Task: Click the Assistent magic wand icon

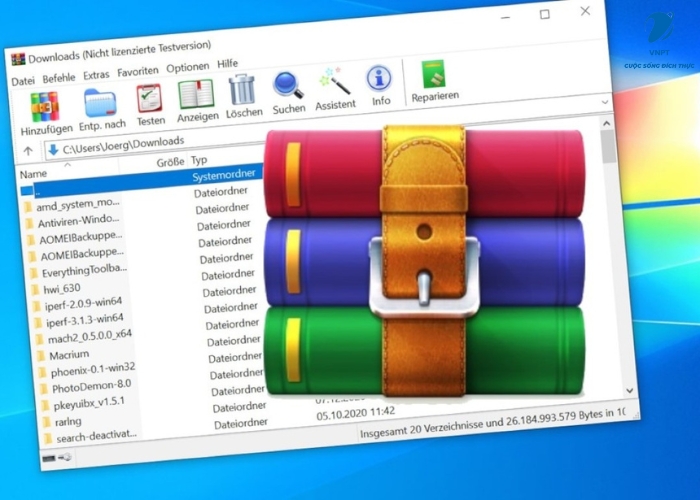Action: [334, 82]
